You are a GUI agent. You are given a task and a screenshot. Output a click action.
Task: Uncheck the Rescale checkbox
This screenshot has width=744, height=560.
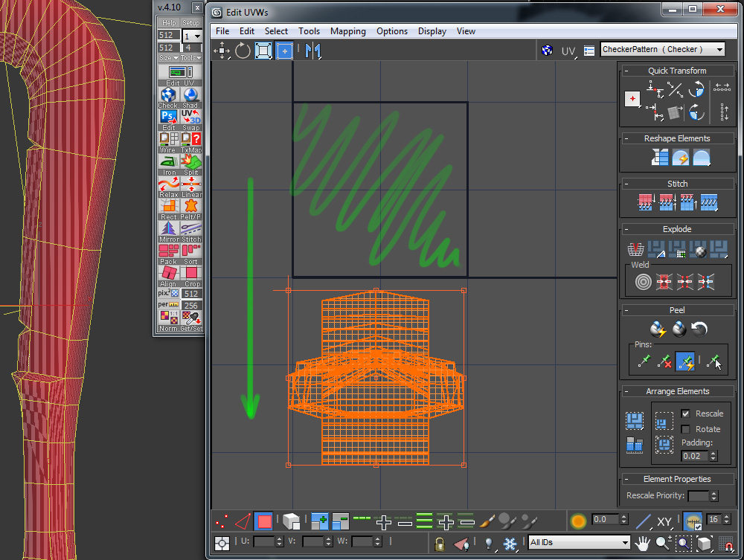[685, 413]
